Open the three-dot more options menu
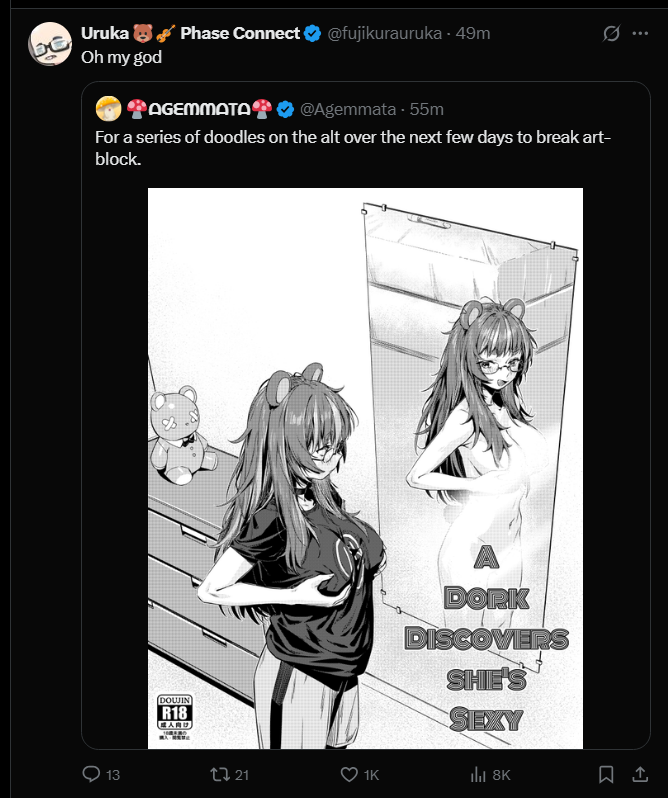668x798 pixels. coord(640,34)
